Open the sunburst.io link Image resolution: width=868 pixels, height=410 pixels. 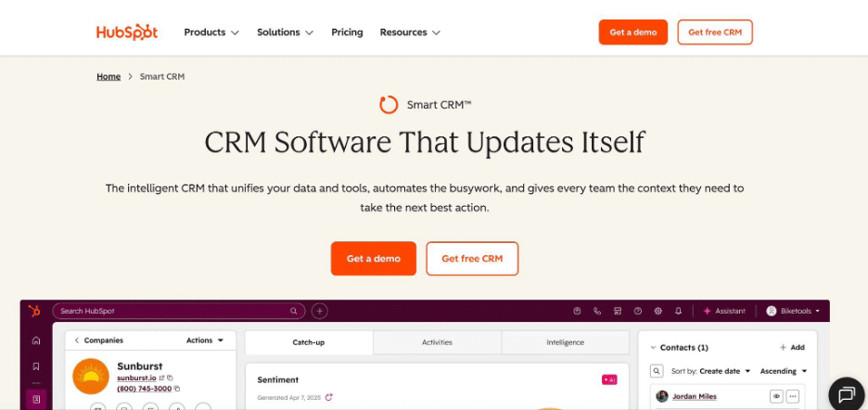point(136,378)
